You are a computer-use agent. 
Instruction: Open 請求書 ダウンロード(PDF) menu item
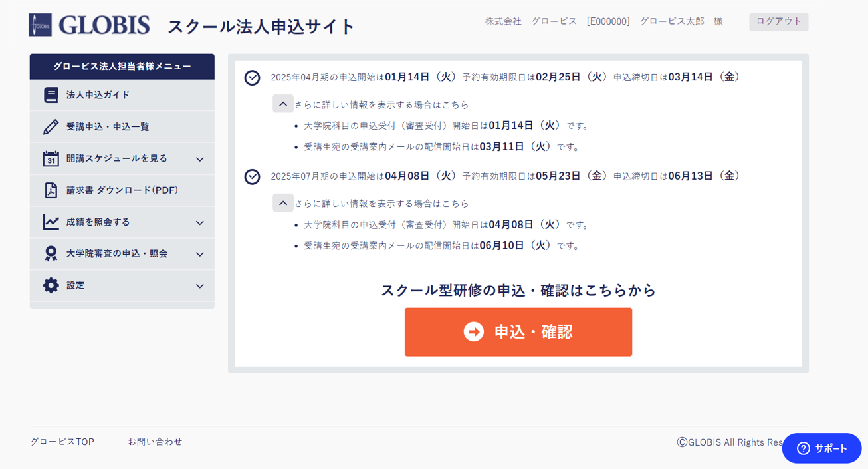(122, 190)
